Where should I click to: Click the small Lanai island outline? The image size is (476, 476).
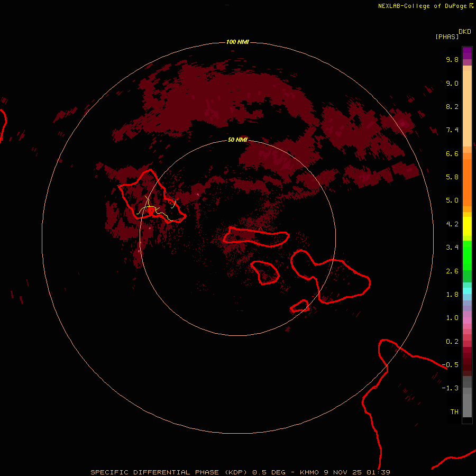click(265, 272)
